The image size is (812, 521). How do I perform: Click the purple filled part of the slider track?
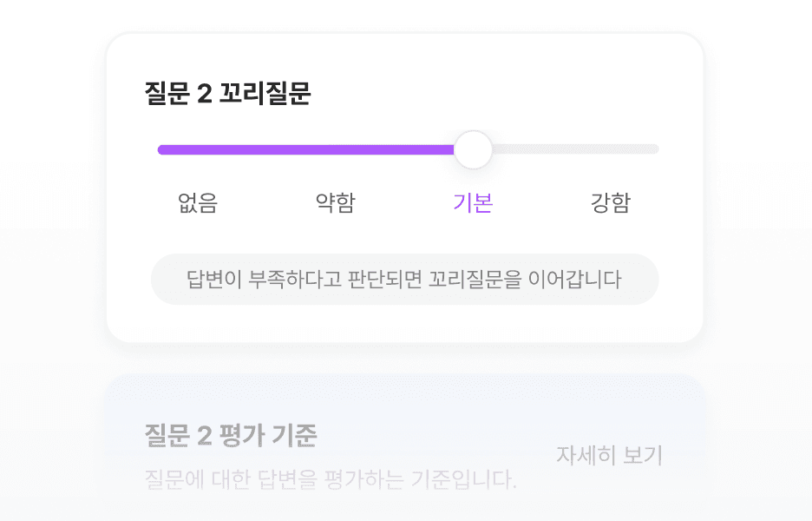click(306, 150)
